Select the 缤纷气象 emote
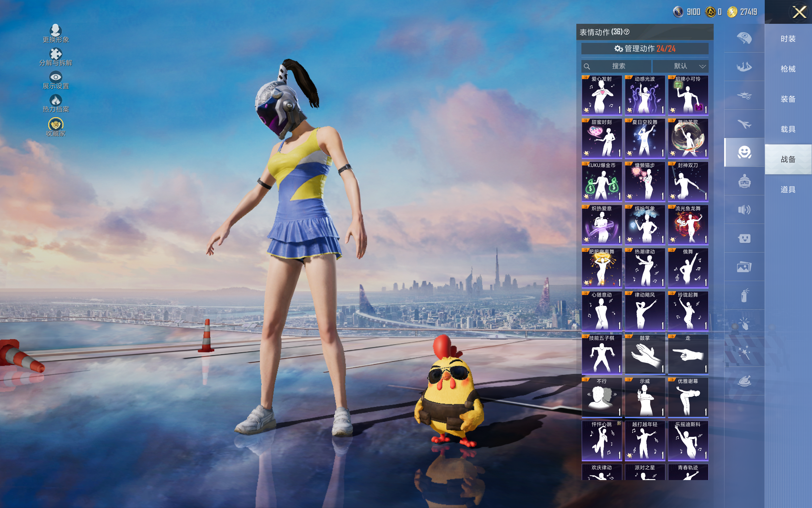This screenshot has height=508, width=812. point(645,224)
